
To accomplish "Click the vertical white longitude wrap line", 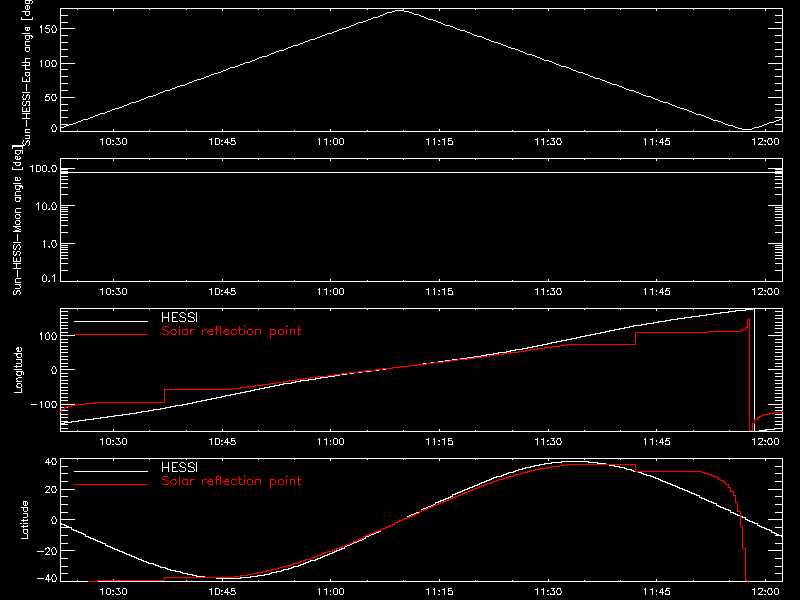I will pos(754,370).
